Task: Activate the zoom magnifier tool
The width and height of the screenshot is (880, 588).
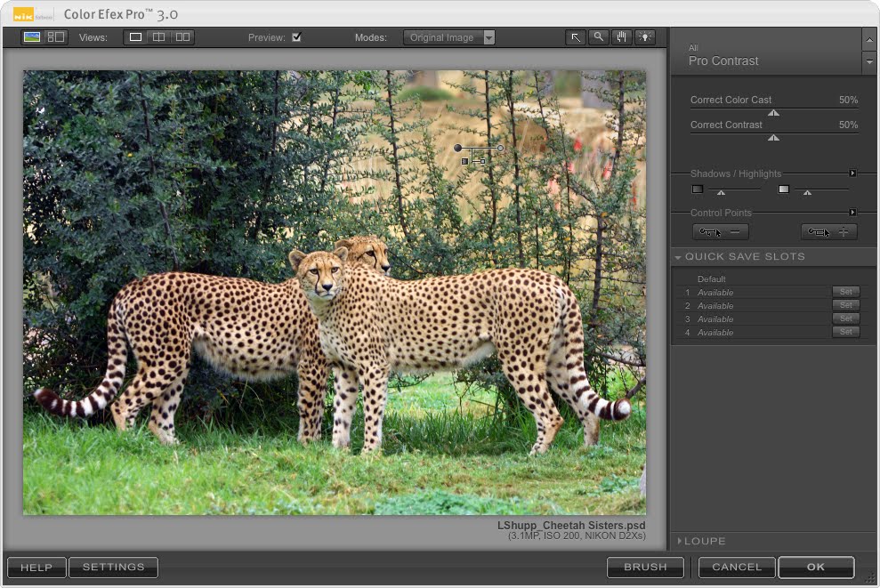Action: click(x=597, y=37)
